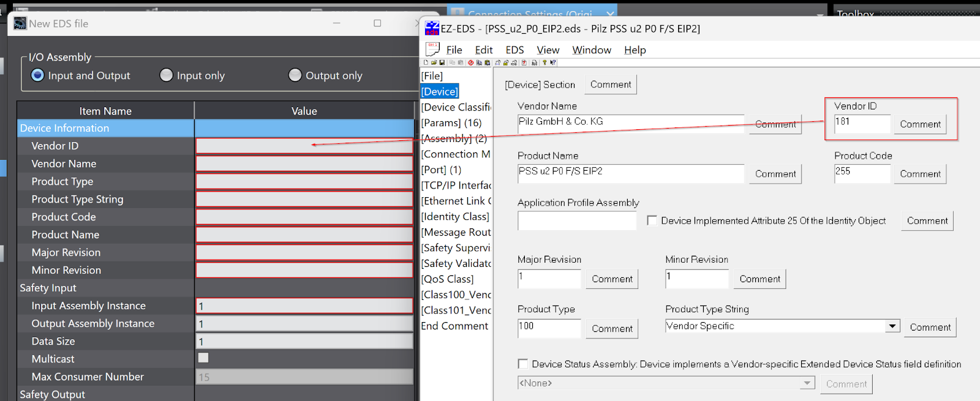Select the Input and Output radio button
The width and height of the screenshot is (980, 401).
(37, 75)
